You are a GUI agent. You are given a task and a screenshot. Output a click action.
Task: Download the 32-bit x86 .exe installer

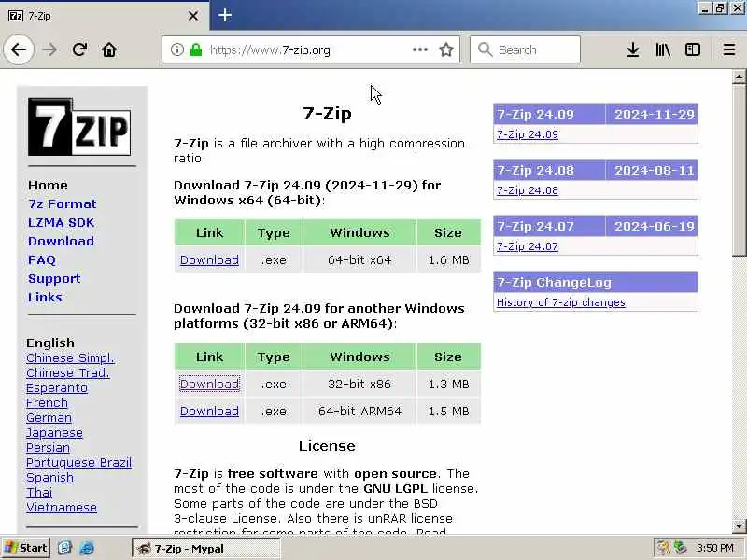pyautogui.click(x=209, y=384)
